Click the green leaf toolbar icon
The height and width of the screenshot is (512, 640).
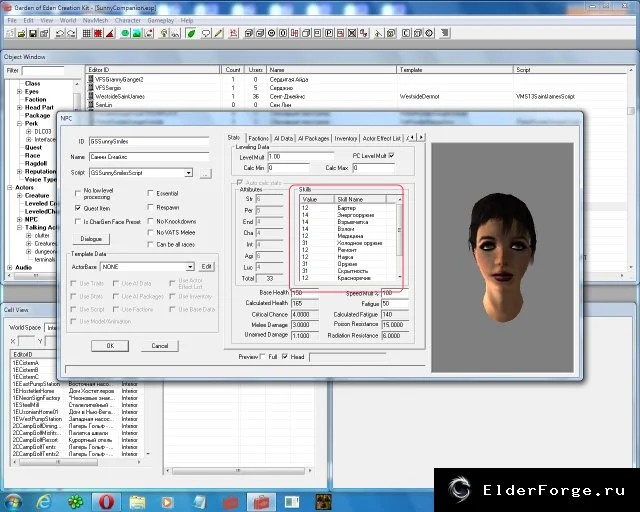(191, 33)
